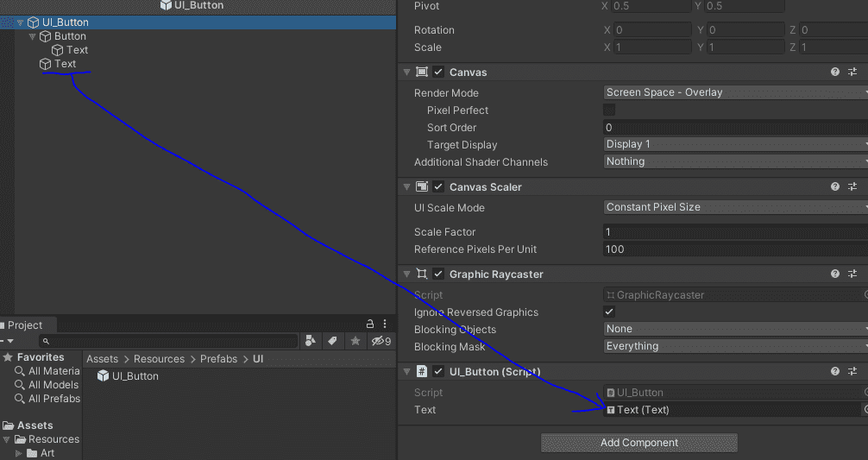This screenshot has width=868, height=460.
Task: Click Search by Label tag icon
Action: [332, 342]
